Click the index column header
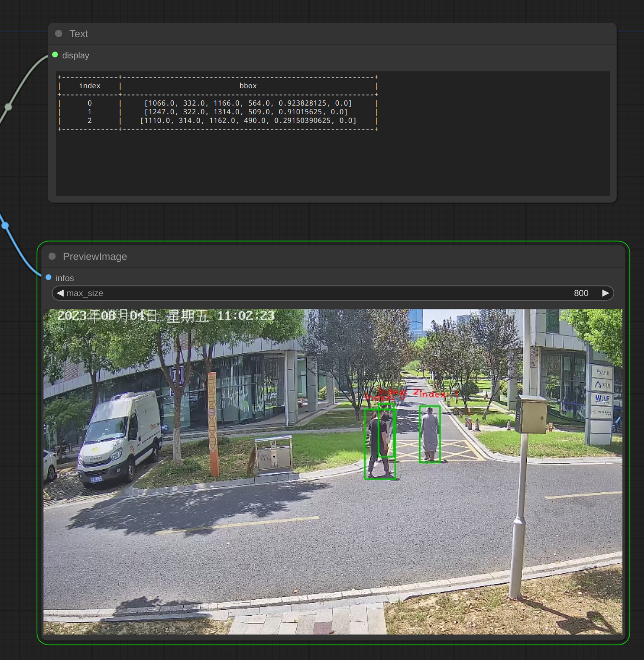Image resolution: width=644 pixels, height=660 pixels. click(x=90, y=86)
